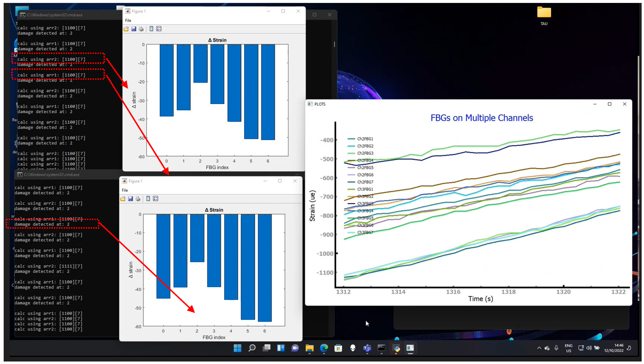This screenshot has width=644, height=364.
Task: Click Save icon in upper Figure 1 toolbar
Action: click(134, 29)
